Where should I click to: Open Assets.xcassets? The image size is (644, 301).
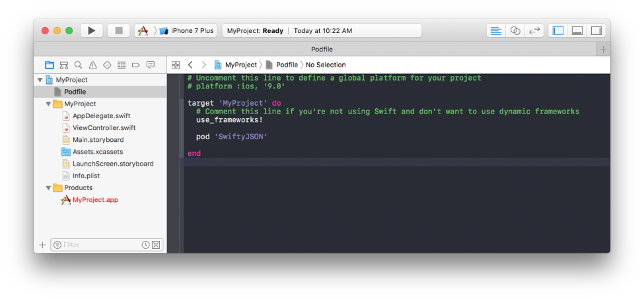[98, 152]
